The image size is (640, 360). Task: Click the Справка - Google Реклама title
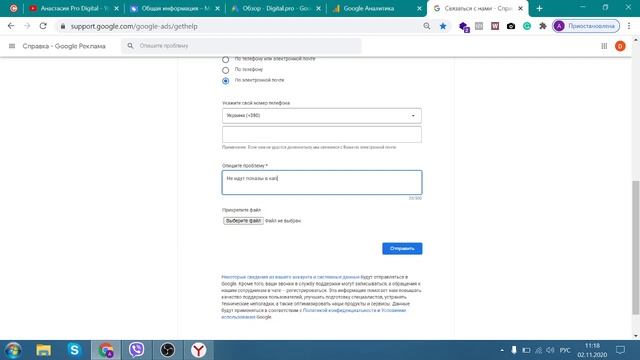tap(64, 46)
